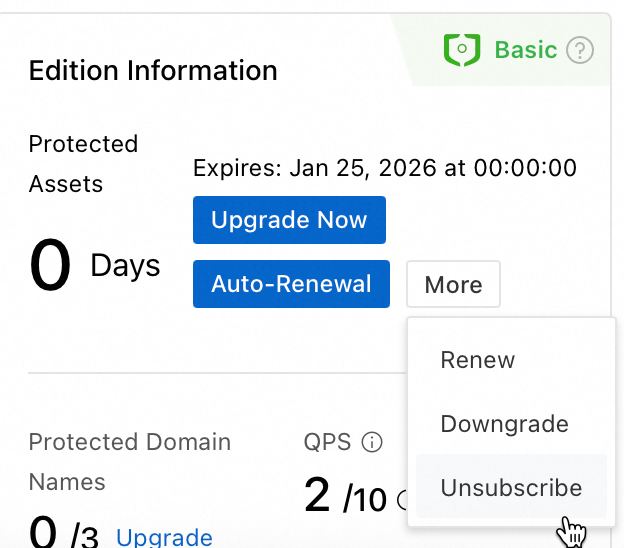
Task: Select Unsubscribe in the dropdown menu
Action: point(511,486)
